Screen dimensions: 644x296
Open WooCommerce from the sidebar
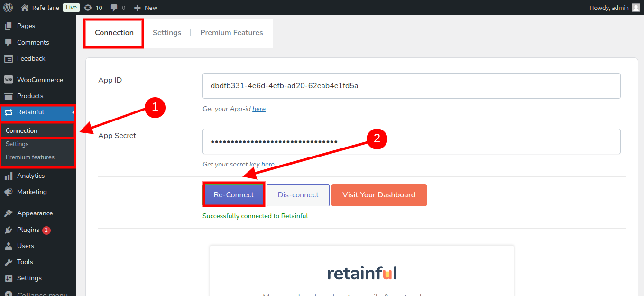coord(39,80)
